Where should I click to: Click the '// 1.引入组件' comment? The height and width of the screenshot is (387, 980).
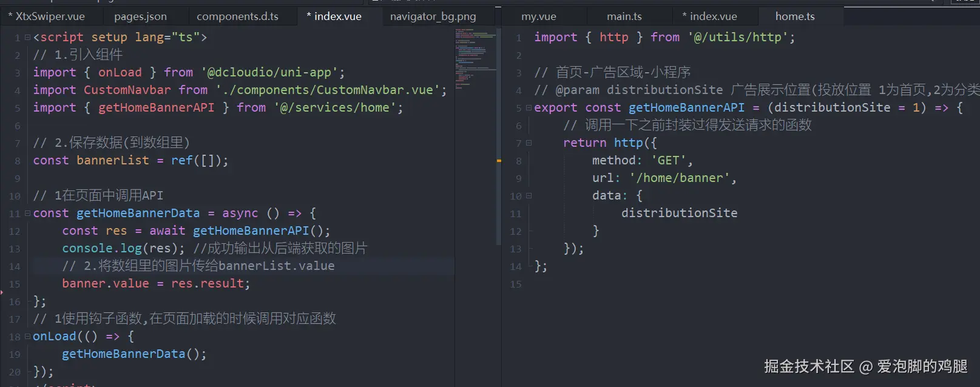78,55
